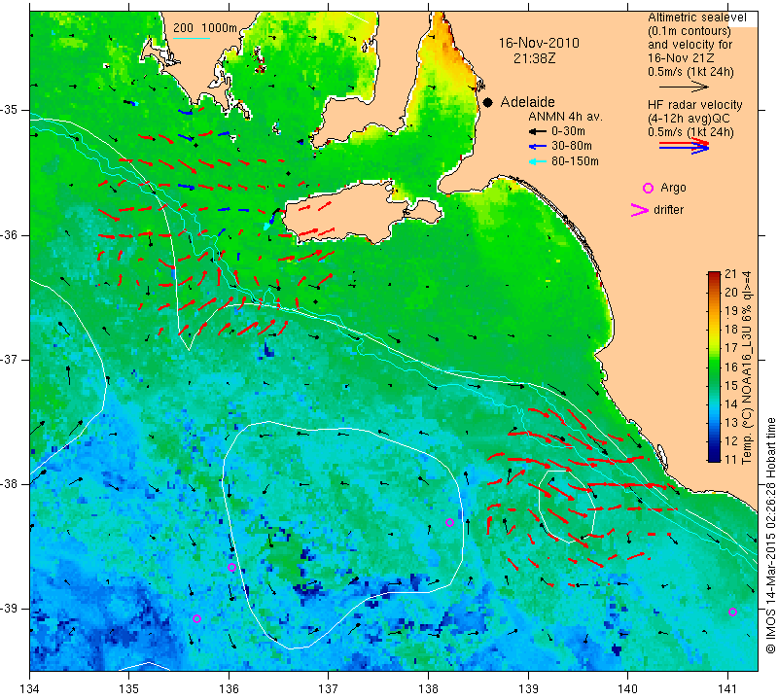Click the 138 longitude axis label
The image size is (778, 700).
click(x=428, y=688)
